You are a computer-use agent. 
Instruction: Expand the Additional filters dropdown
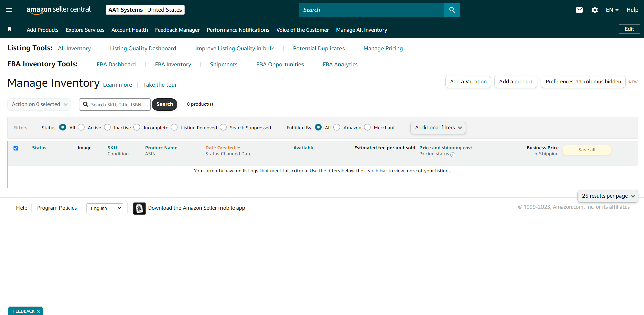click(x=438, y=128)
